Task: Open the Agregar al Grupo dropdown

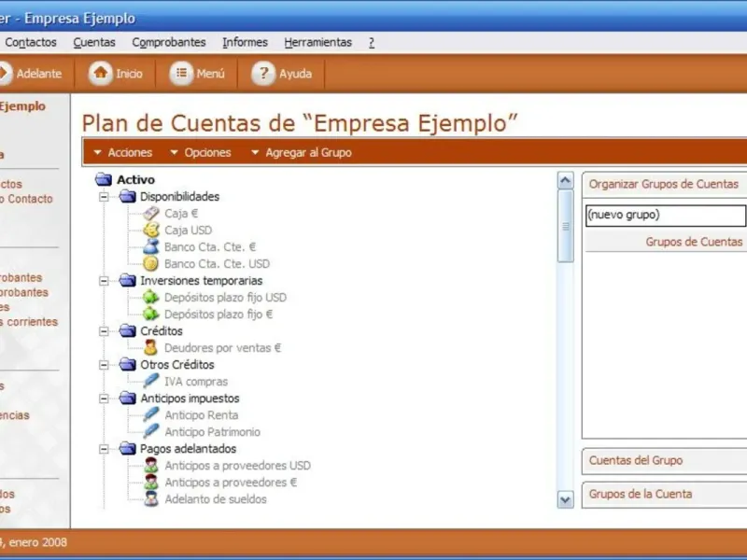Action: click(x=302, y=152)
